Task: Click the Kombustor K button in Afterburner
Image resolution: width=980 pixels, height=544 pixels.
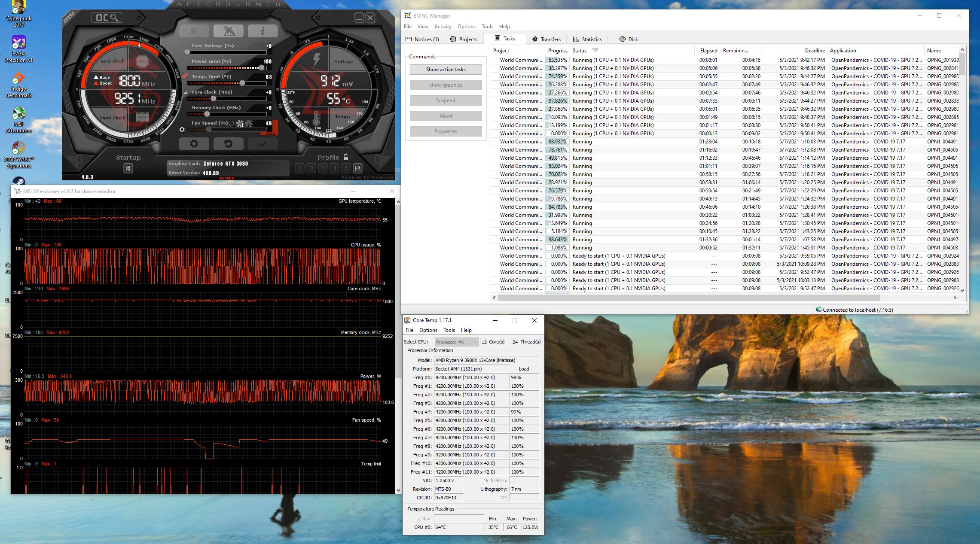Action: 194,31
